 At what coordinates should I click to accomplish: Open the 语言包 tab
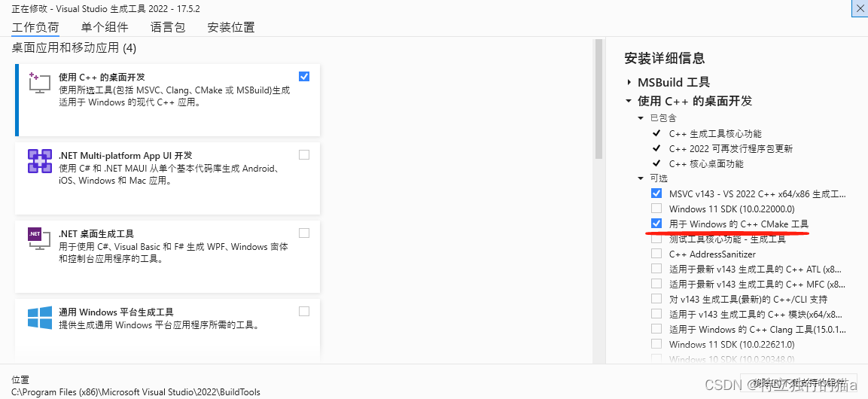tap(168, 27)
